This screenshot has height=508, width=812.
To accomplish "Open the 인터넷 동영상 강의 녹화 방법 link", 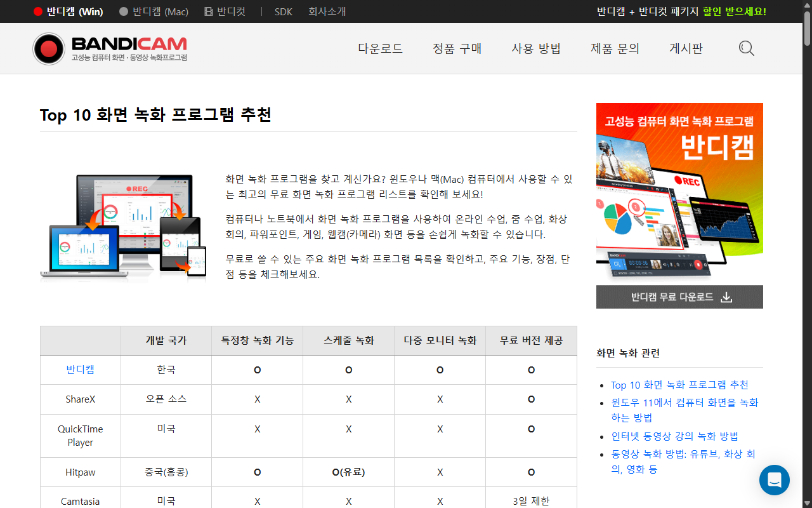I will coord(675,436).
